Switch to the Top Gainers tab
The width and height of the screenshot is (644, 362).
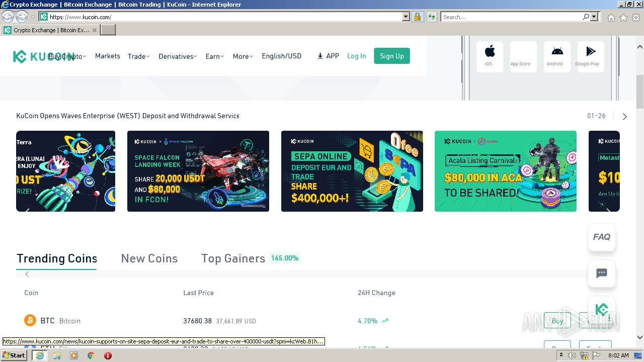coord(233,258)
